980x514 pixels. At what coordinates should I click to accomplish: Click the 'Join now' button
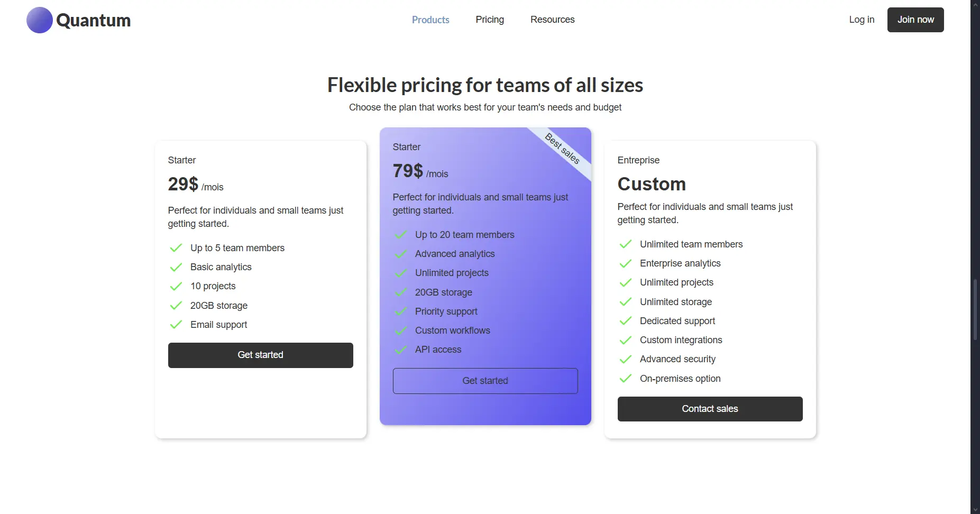click(915, 20)
